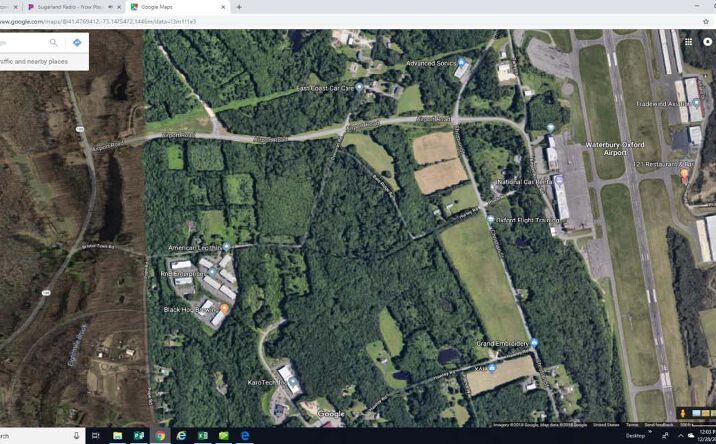Close the Sugarland Radio tab
716x444 pixels.
click(120, 7)
